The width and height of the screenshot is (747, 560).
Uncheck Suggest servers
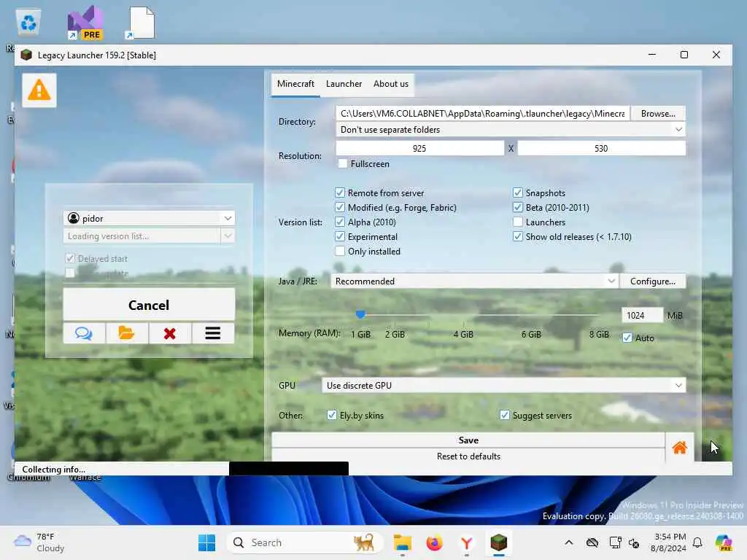(505, 415)
